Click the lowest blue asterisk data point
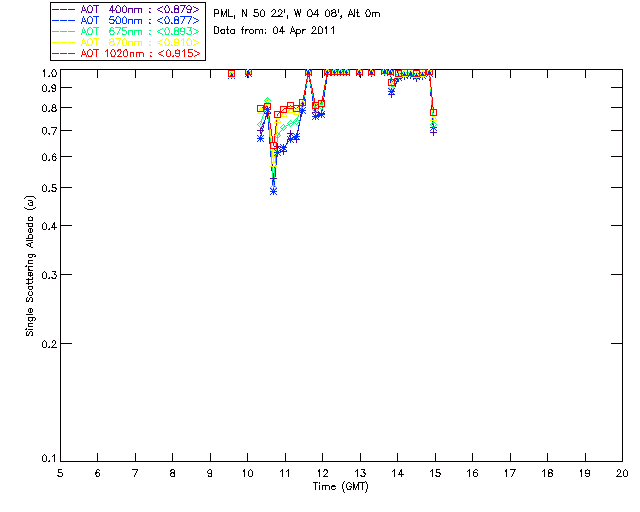 (x=273, y=190)
